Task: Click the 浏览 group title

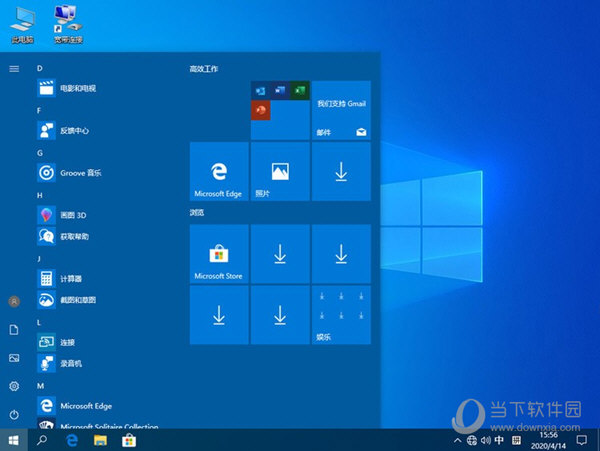Action: (197, 212)
